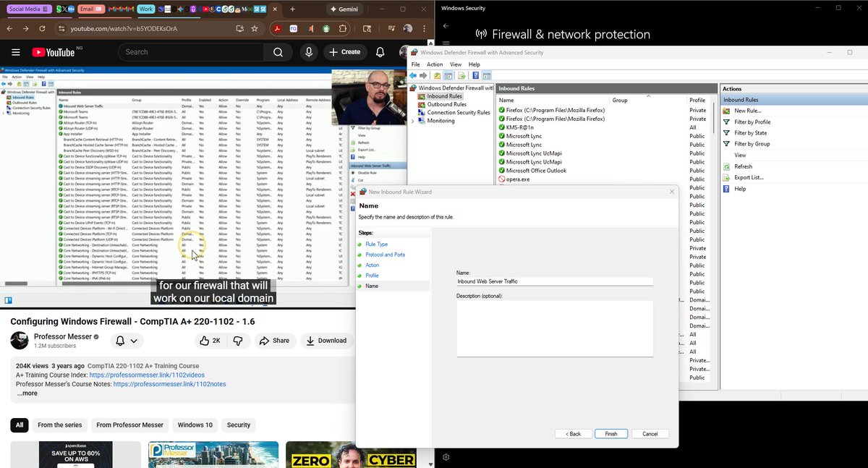Click New Rule... in the Actions pane
This screenshot has height=468, width=868.
747,111
